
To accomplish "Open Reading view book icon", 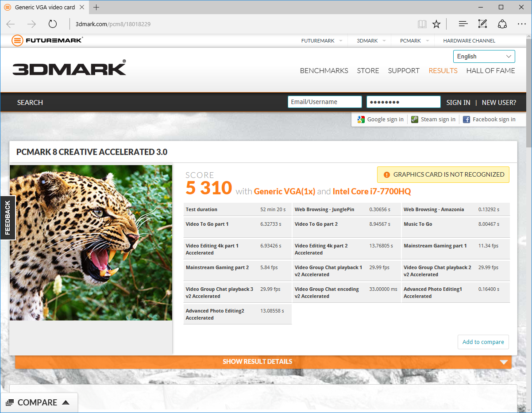I will (x=422, y=24).
